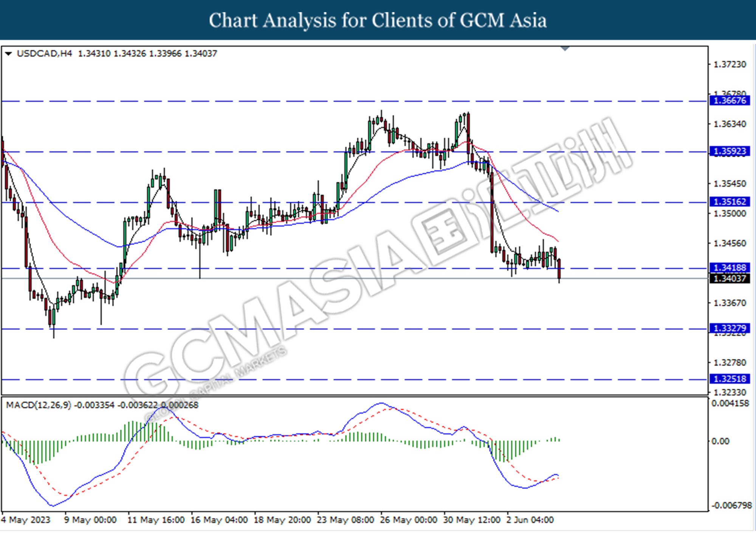Click the 11 May 16:00 time label
The image size is (756, 540).
pyautogui.click(x=156, y=520)
